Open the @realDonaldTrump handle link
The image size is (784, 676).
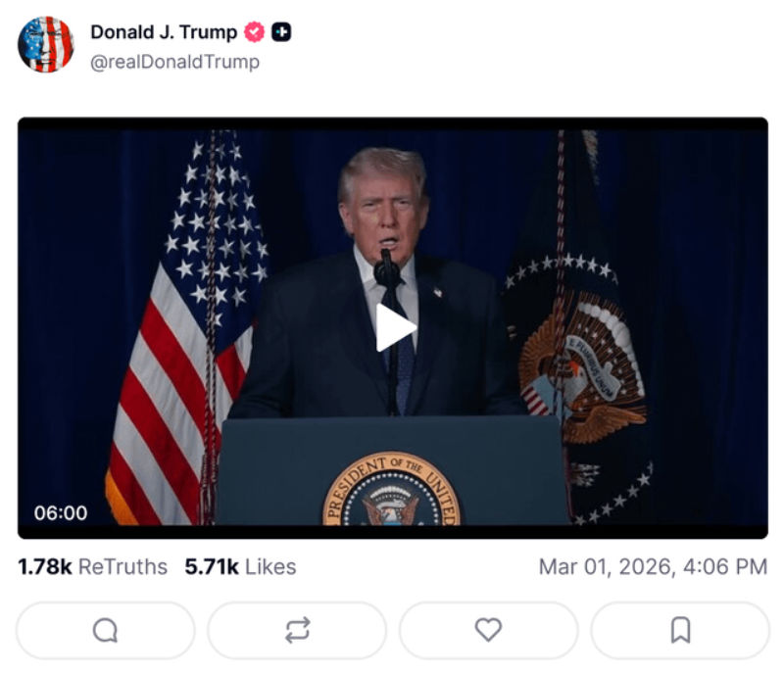pyautogui.click(x=175, y=62)
